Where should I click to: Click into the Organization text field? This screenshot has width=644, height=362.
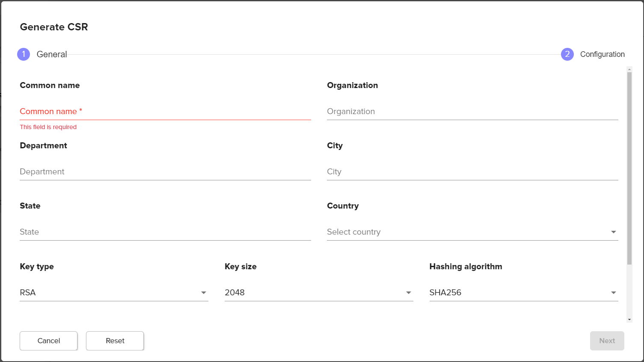[472, 112]
